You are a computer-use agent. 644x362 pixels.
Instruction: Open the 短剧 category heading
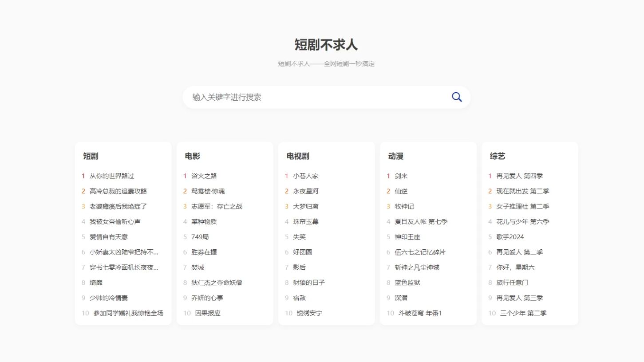pos(91,156)
